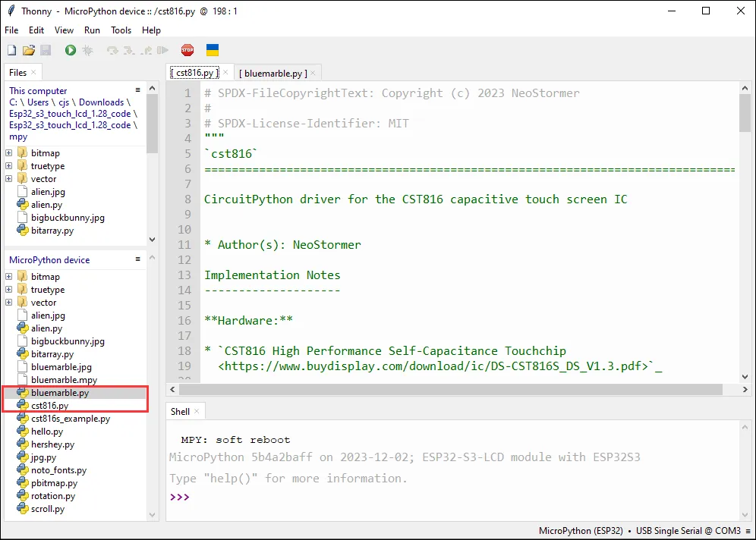
Task: Click the Step over debug icon
Action: click(112, 50)
